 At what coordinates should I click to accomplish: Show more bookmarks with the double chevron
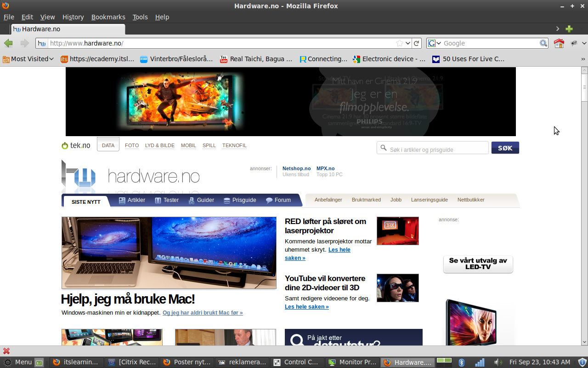tap(583, 59)
